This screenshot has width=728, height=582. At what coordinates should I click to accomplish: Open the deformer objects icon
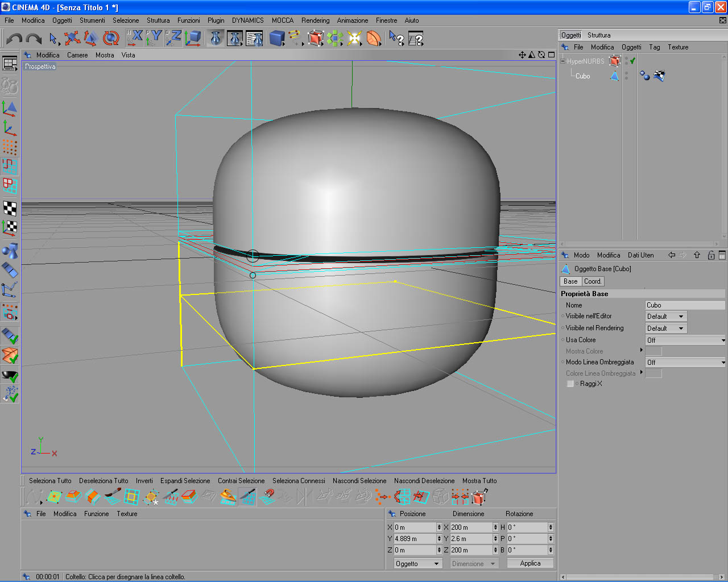[x=373, y=39]
